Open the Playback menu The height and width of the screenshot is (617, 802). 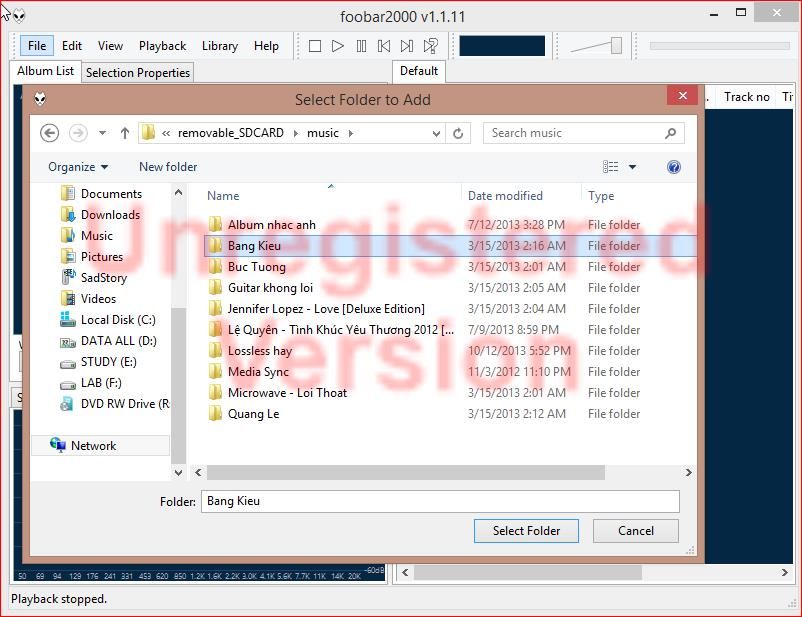coord(162,46)
